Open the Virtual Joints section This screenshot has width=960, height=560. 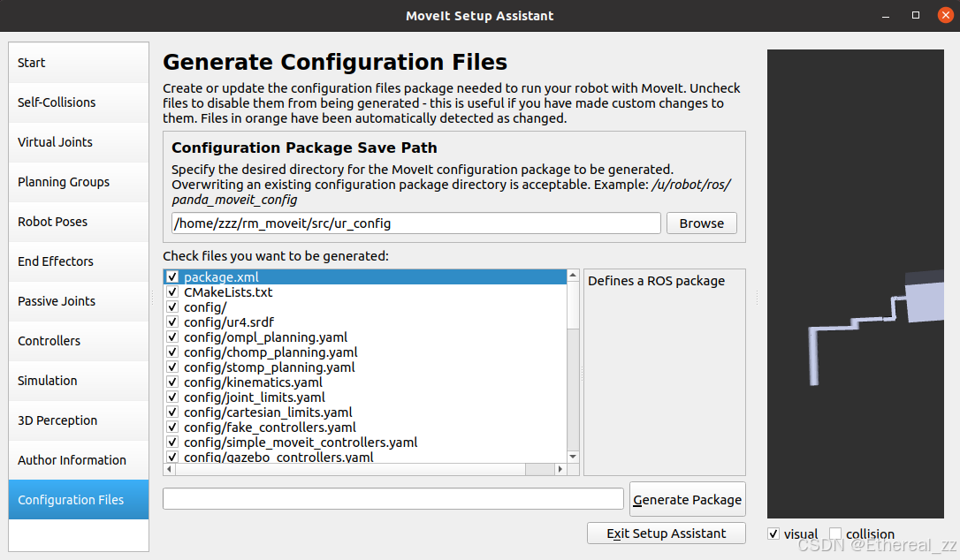53,141
